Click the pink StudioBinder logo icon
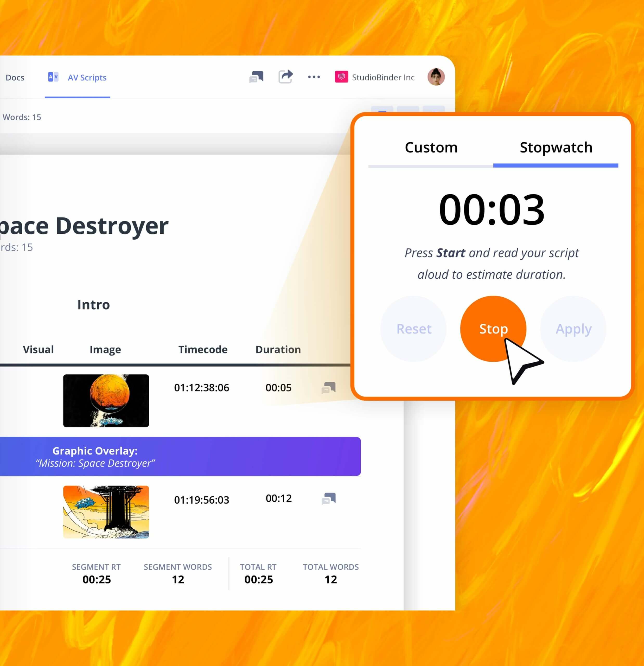This screenshot has height=666, width=644. [x=342, y=77]
